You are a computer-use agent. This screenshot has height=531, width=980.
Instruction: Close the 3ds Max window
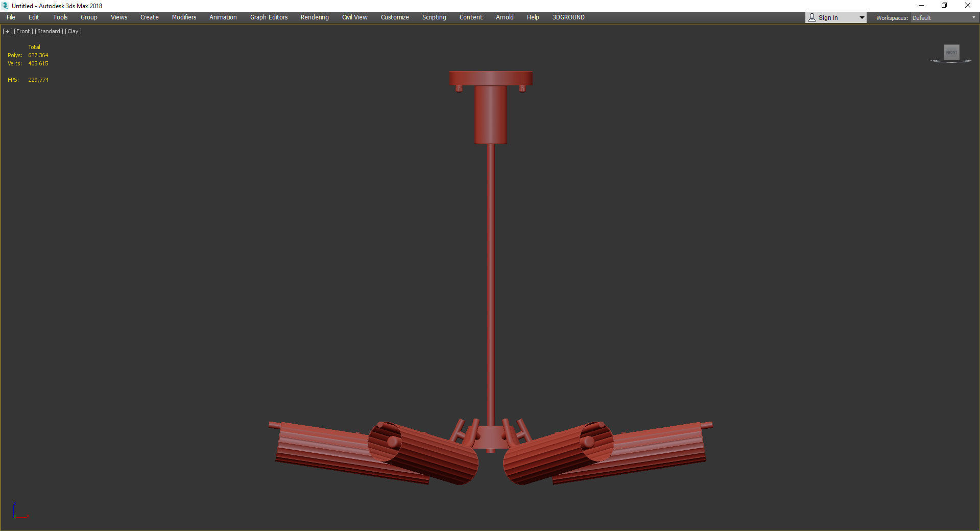[x=968, y=6]
